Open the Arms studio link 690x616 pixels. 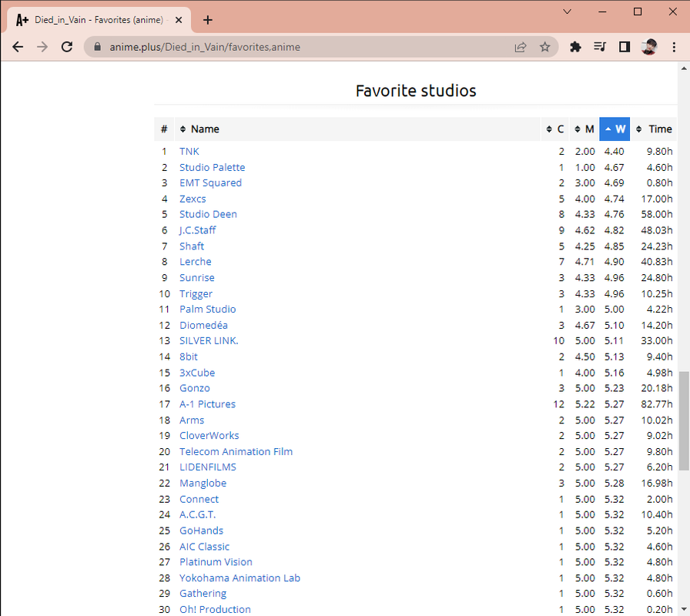tap(192, 420)
